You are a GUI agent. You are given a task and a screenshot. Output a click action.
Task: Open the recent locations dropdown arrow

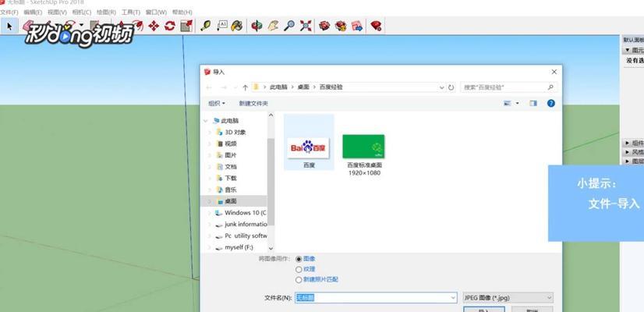pyautogui.click(x=235, y=87)
